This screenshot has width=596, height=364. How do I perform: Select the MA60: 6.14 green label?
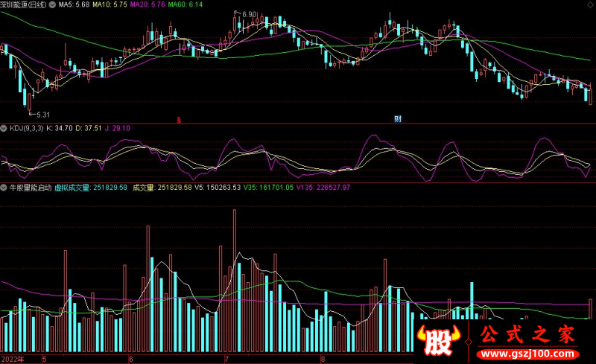coord(185,5)
